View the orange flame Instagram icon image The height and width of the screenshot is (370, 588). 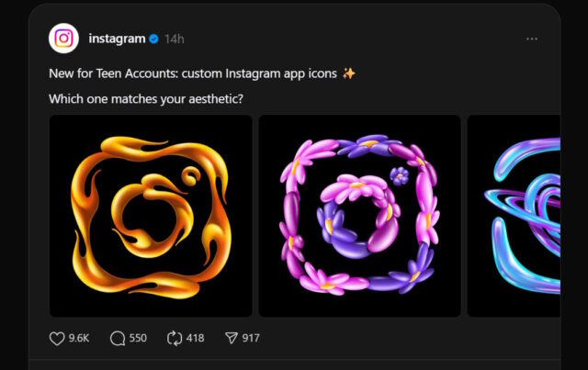pyautogui.click(x=151, y=216)
